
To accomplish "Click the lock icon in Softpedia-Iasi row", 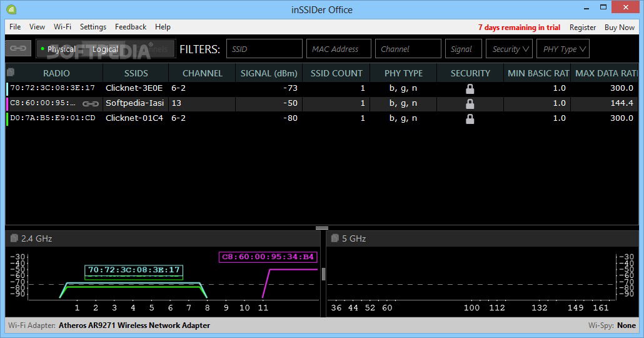I will 470,104.
